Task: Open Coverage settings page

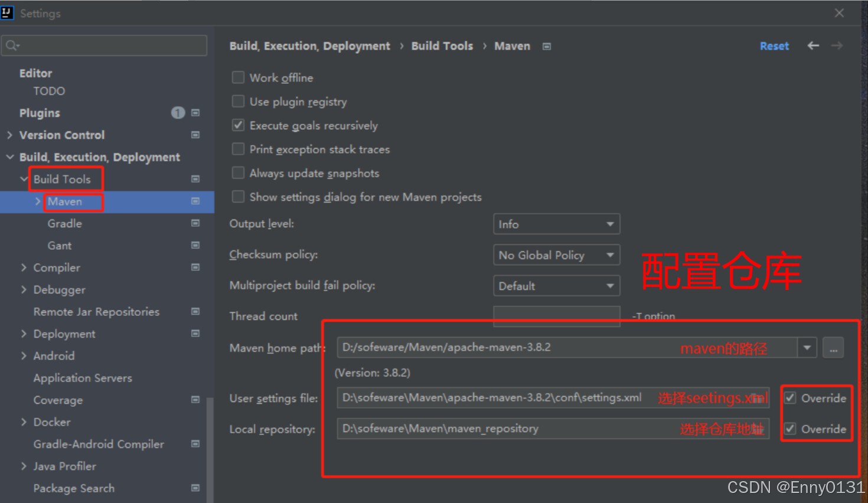Action: pos(58,400)
